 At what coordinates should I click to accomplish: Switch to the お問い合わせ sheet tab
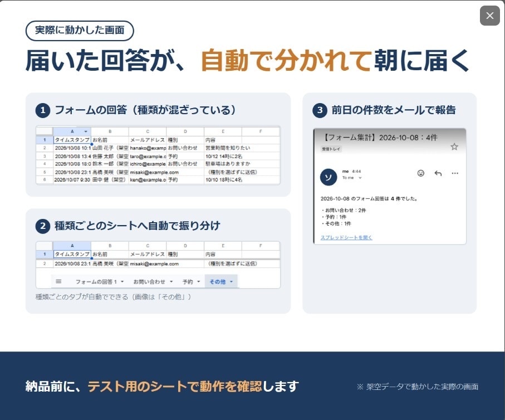149,282
